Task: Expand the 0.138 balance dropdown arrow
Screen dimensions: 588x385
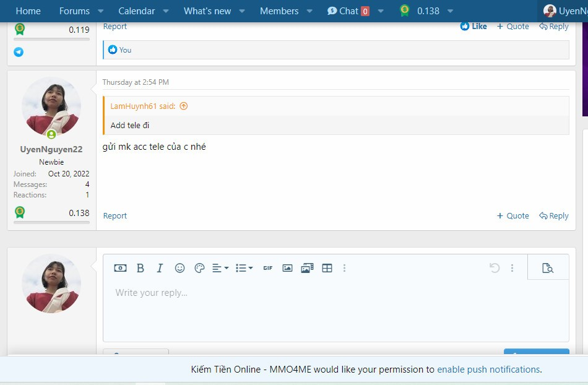Action: 451,11
